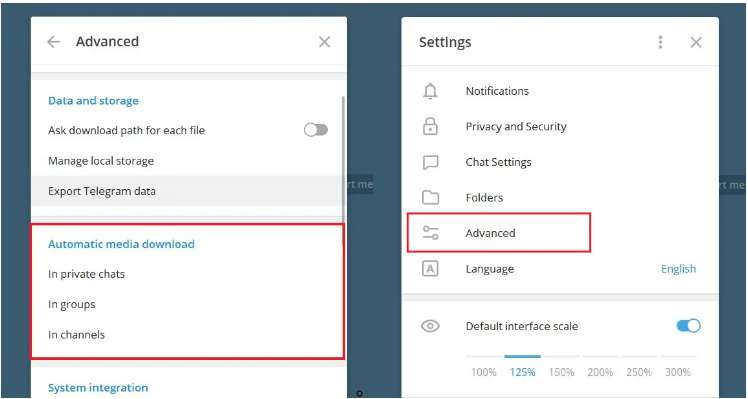
Task: Open the three-dot menu in Settings
Action: pos(660,42)
